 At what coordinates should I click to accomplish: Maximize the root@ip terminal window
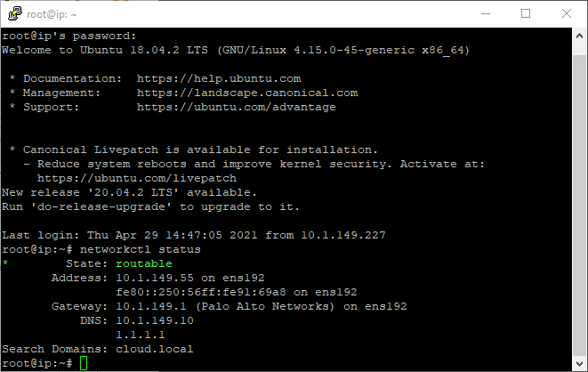(526, 13)
